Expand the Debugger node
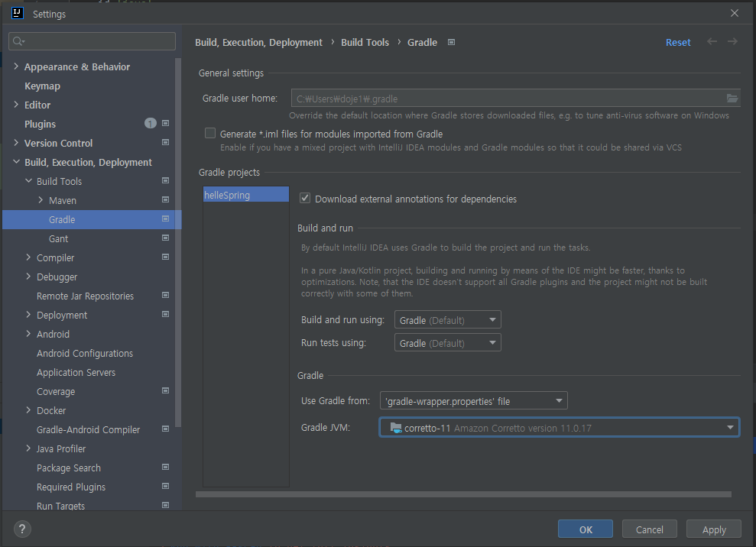Image resolution: width=756 pixels, height=547 pixels. pyautogui.click(x=28, y=276)
